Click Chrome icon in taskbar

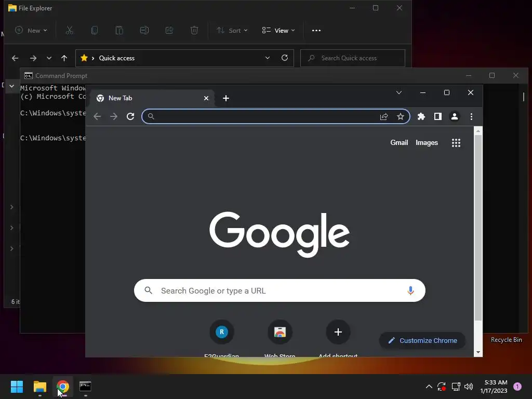[x=63, y=387]
